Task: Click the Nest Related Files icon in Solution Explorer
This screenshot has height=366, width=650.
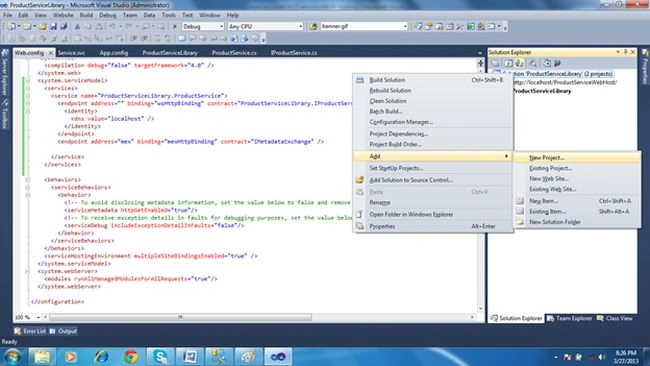Action: click(x=519, y=63)
